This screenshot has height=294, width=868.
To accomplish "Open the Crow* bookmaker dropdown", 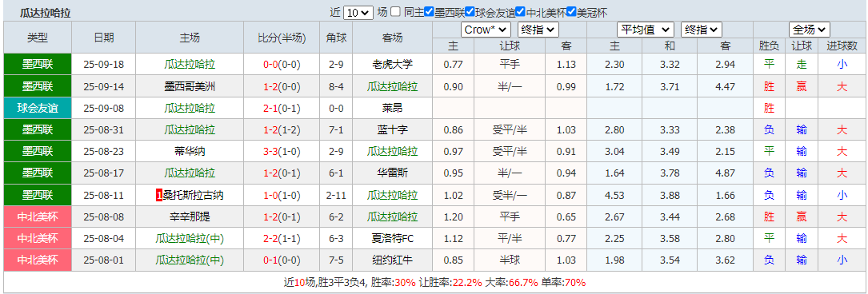I will pos(486,30).
